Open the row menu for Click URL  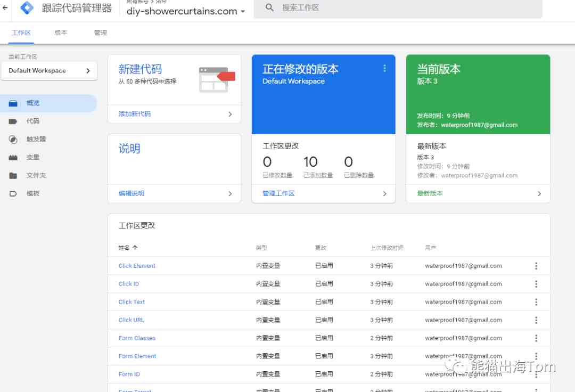click(536, 320)
